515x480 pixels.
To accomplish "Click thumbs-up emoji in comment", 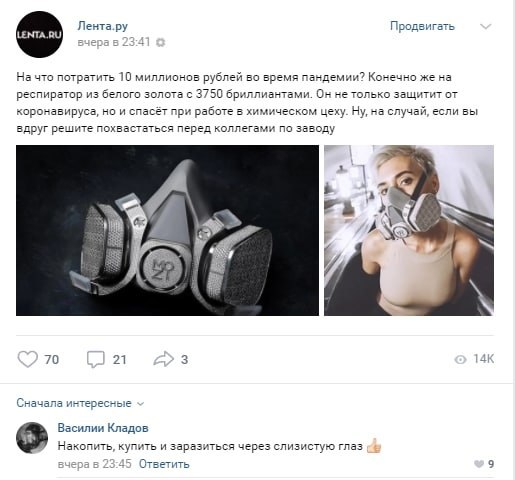I will (x=373, y=446).
